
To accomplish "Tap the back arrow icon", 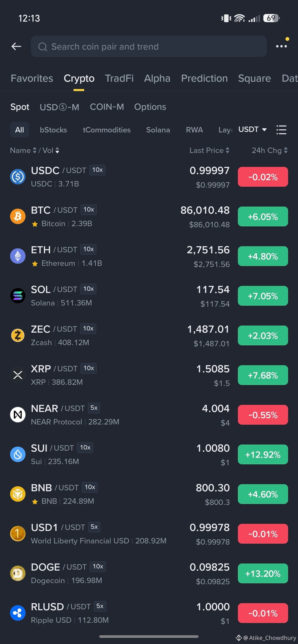I will 16,46.
